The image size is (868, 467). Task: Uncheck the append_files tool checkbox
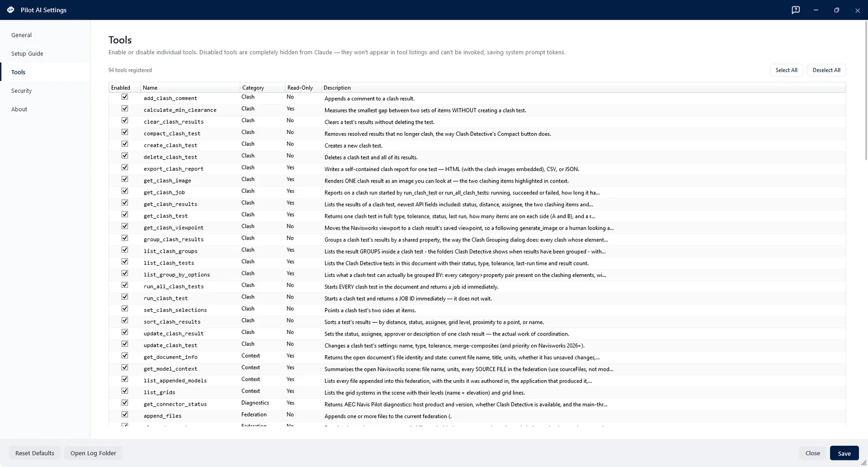coord(125,415)
